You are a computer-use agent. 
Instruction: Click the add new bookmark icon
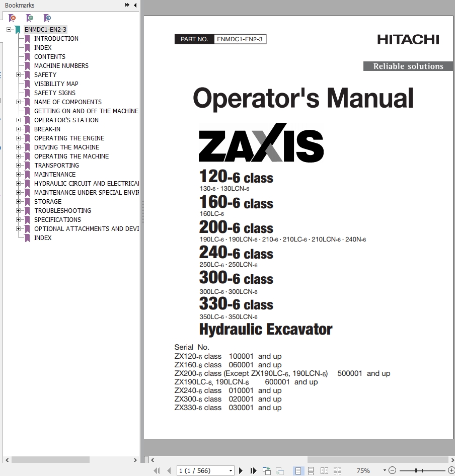pyautogui.click(x=30, y=18)
